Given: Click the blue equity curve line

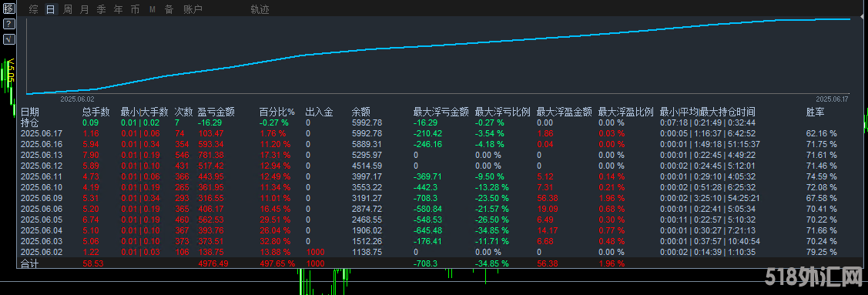Looking at the screenshot, I should (437, 45).
